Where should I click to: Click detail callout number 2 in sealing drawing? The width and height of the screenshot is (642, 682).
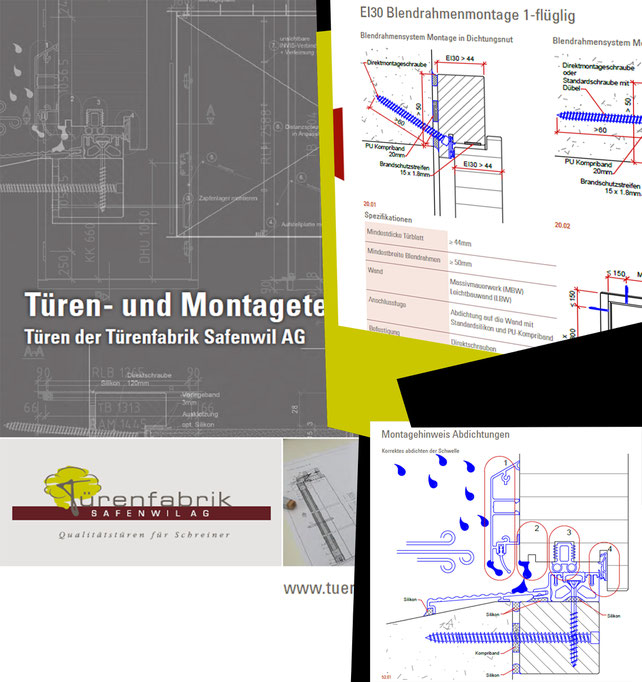pos(537,528)
